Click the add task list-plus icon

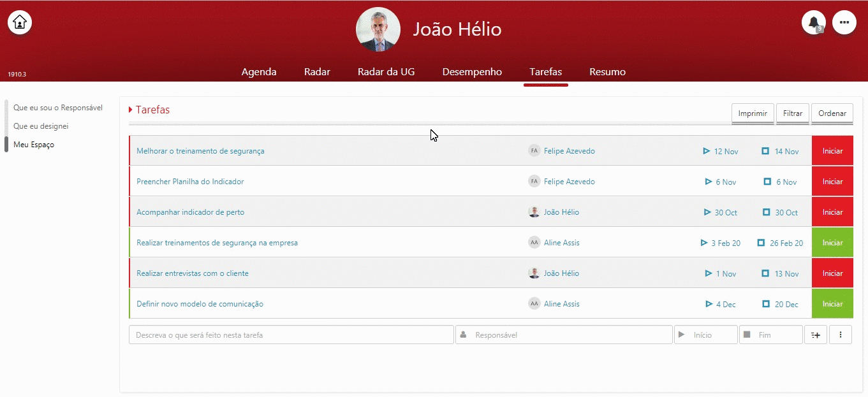click(815, 335)
